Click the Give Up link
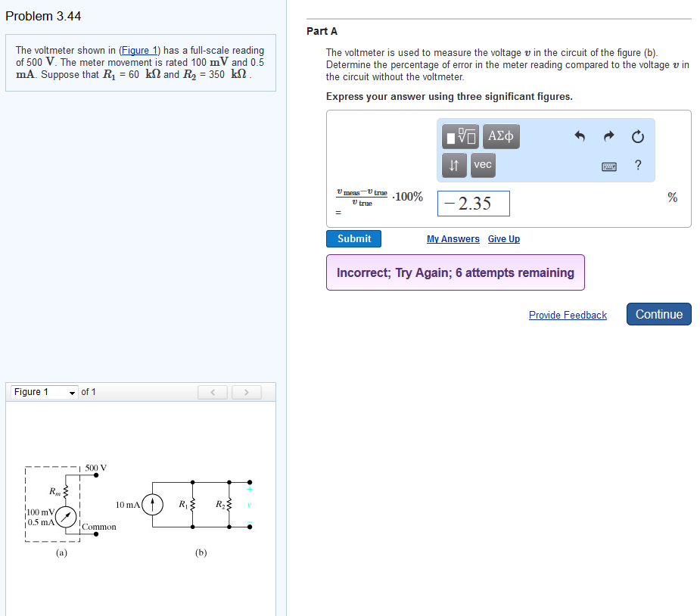 click(503, 238)
